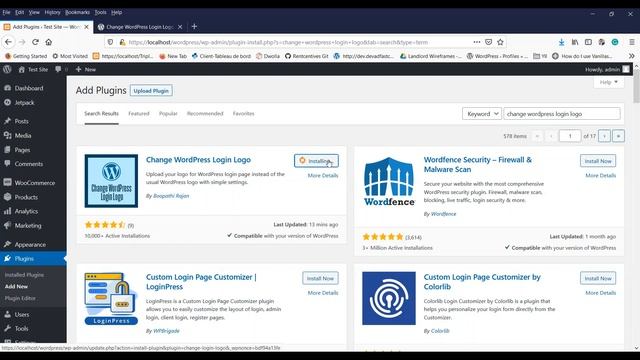Click the Installing button for Change WordPress Login Logo
640x360 pixels.
tap(316, 161)
